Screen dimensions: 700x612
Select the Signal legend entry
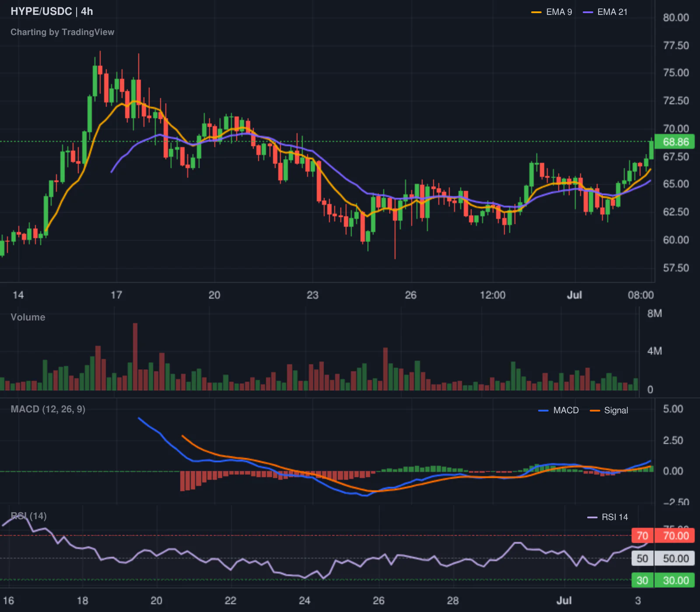pyautogui.click(x=609, y=410)
